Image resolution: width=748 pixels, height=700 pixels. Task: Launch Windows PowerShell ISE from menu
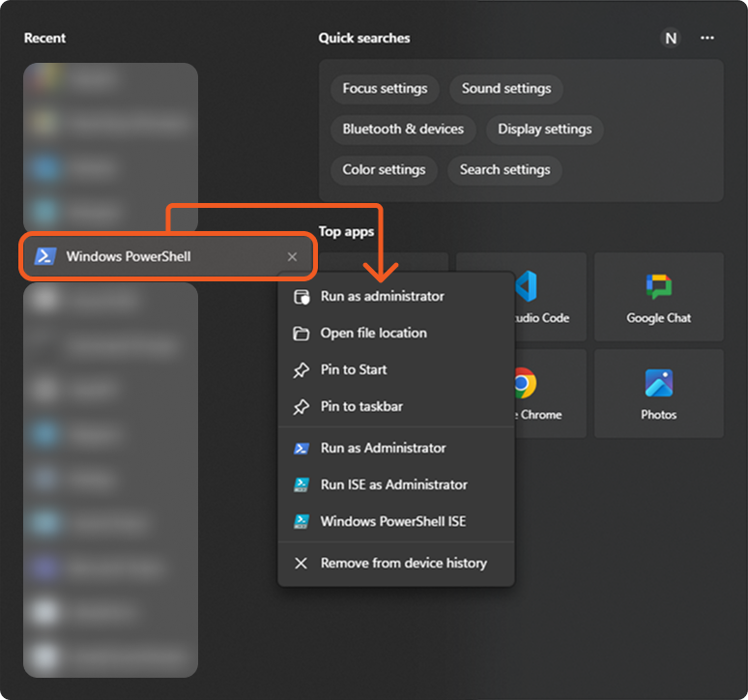click(x=392, y=521)
